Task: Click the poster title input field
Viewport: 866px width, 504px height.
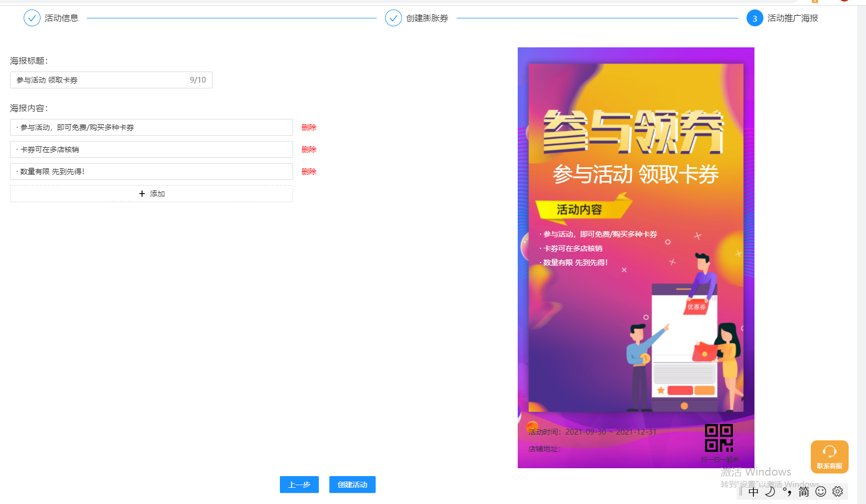Action: point(111,79)
